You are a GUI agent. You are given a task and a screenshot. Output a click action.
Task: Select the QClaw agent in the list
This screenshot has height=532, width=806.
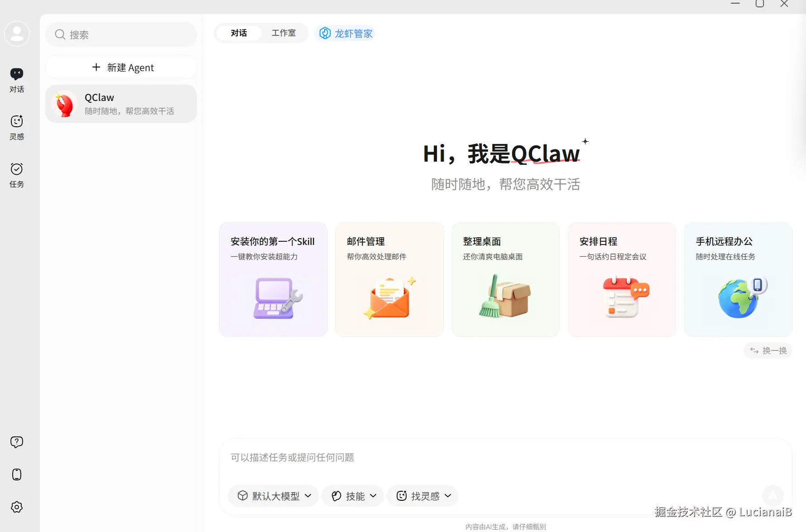[121, 103]
